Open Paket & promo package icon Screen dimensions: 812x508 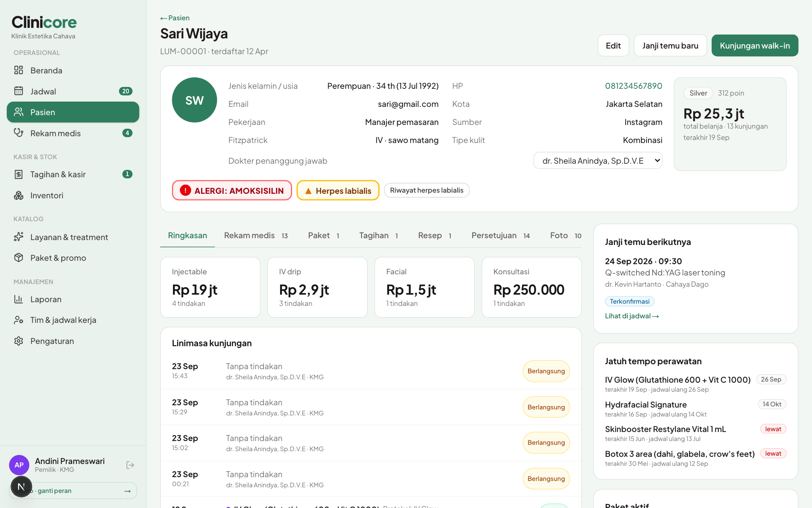point(18,258)
